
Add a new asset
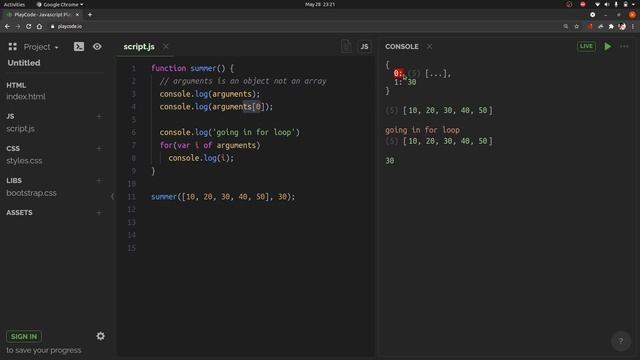pos(99,212)
